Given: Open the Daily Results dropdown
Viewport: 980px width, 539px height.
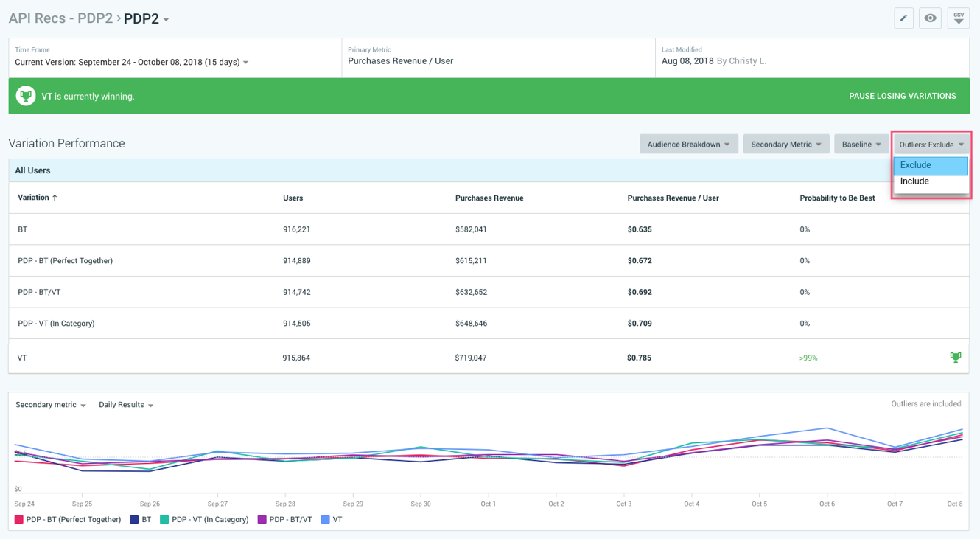Looking at the screenshot, I should tap(126, 405).
